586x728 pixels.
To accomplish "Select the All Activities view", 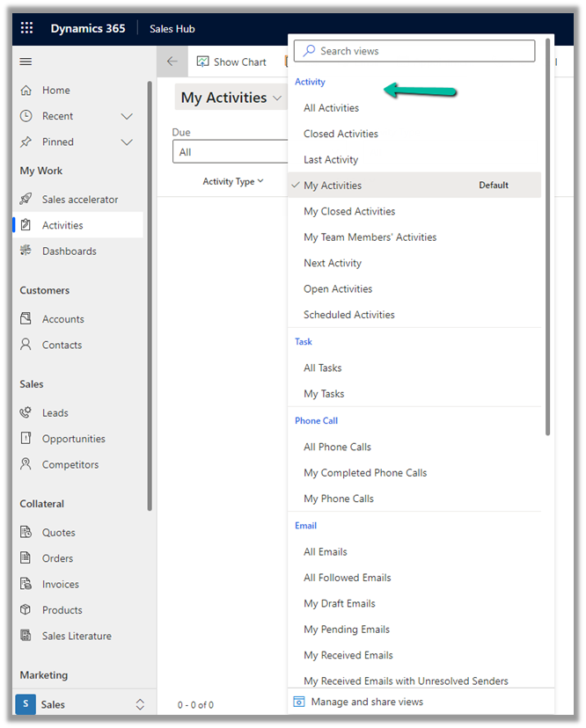I will point(331,108).
